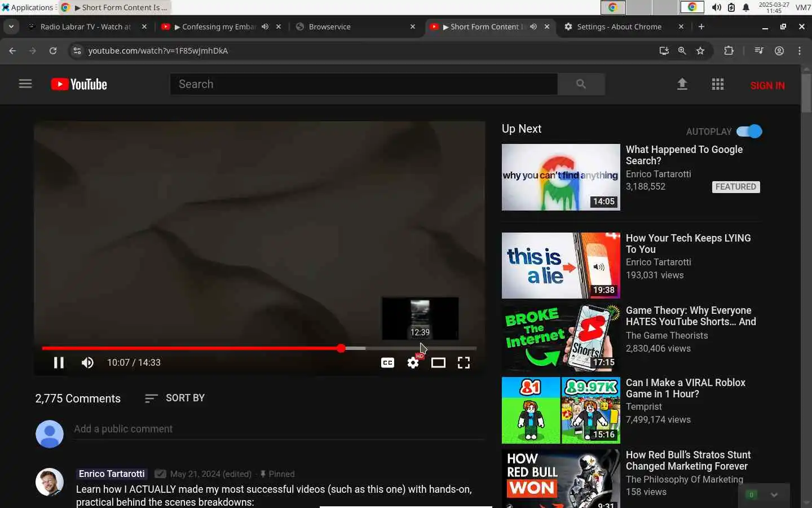This screenshot has width=812, height=508.
Task: Open the notifications bell in tray
Action: (x=746, y=7)
